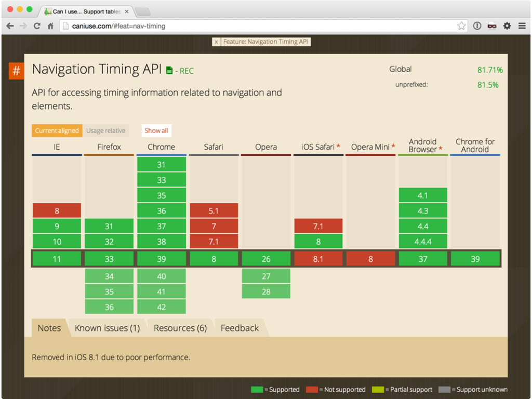Click the Opera Mini 8 cell
Image resolution: width=532 pixels, height=399 pixels.
(x=370, y=259)
